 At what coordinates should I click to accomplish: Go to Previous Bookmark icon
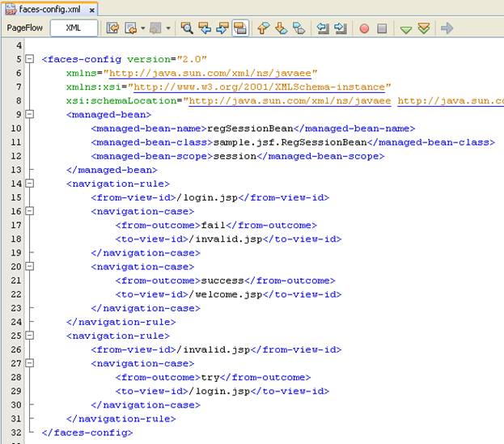coord(263,28)
